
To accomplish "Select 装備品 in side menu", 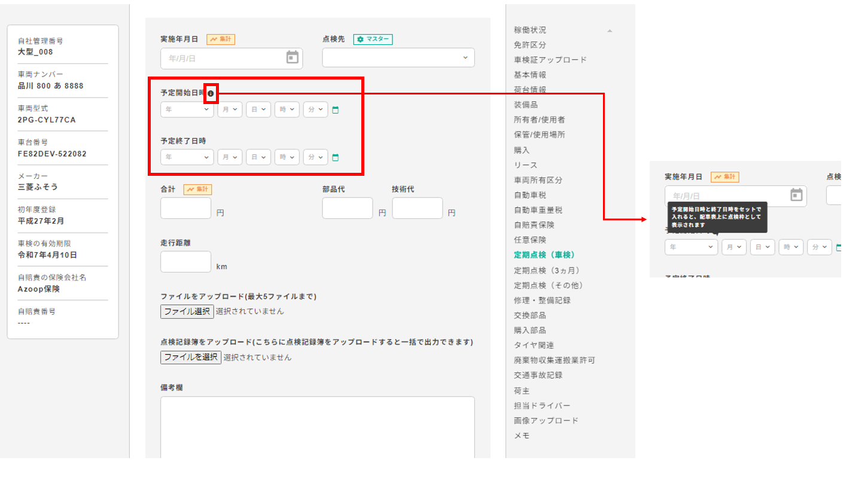I will pyautogui.click(x=526, y=105).
